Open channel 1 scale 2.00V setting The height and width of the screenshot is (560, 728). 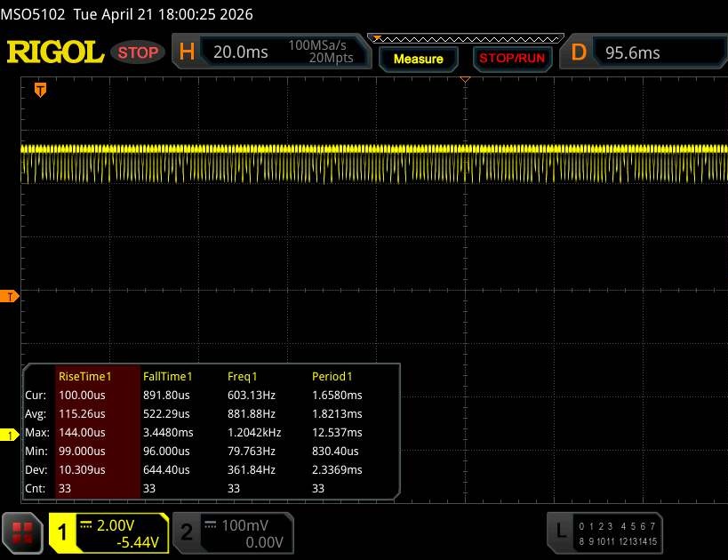tap(116, 525)
